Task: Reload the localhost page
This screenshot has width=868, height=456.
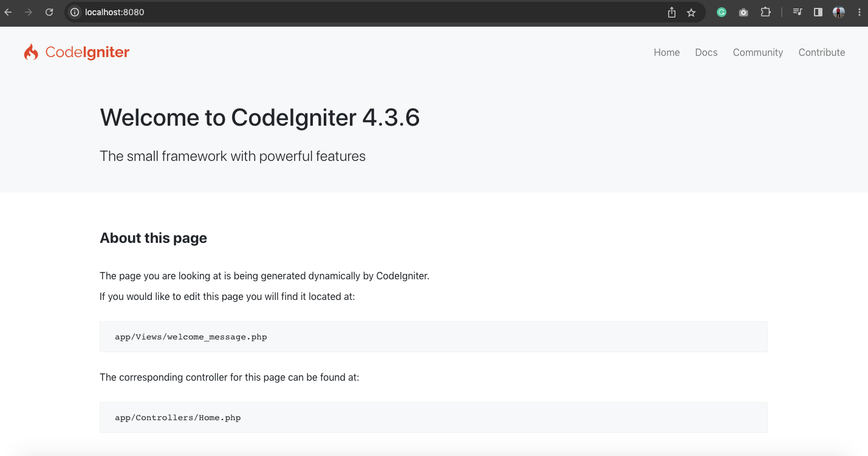Action: pos(49,12)
